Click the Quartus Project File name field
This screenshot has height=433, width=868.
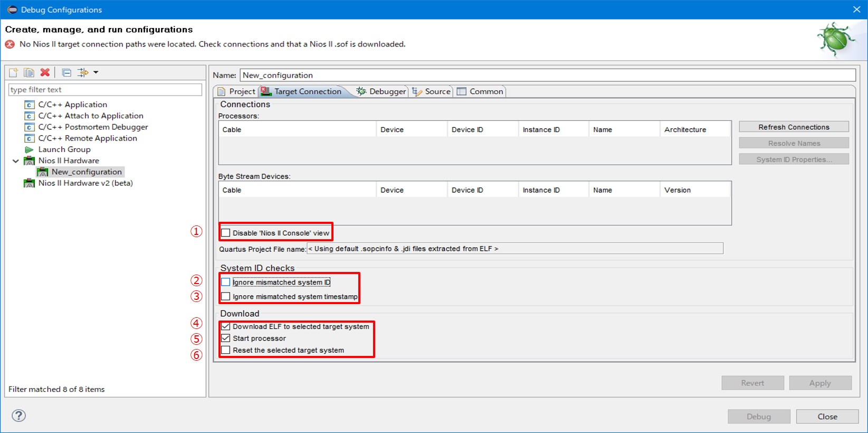point(515,249)
